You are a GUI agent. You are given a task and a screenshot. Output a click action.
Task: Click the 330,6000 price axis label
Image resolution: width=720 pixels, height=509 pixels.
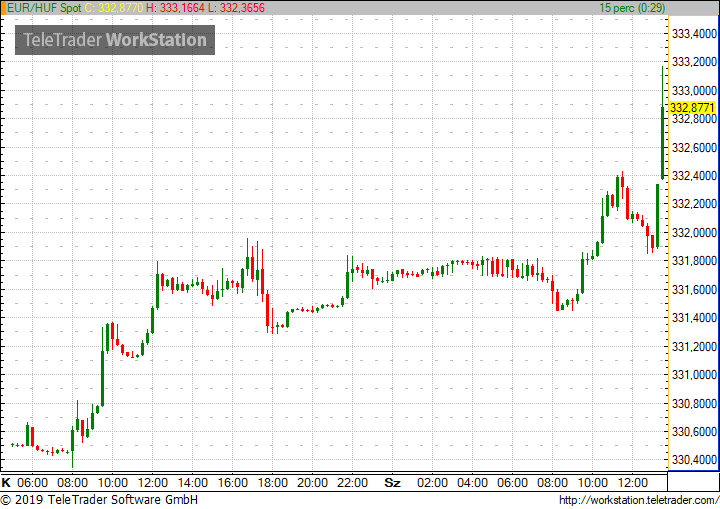(694, 431)
